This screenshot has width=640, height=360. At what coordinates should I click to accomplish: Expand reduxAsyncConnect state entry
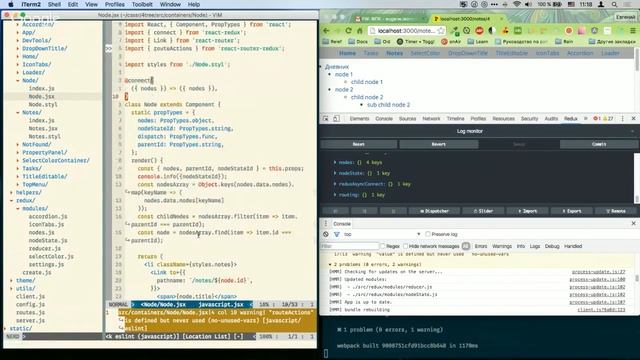[x=335, y=184]
